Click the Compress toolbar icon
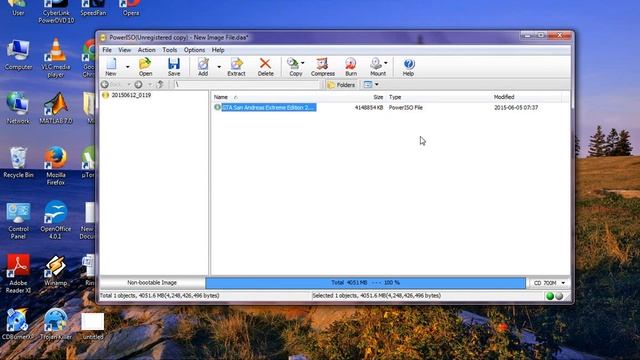The image size is (640, 360). (322, 67)
